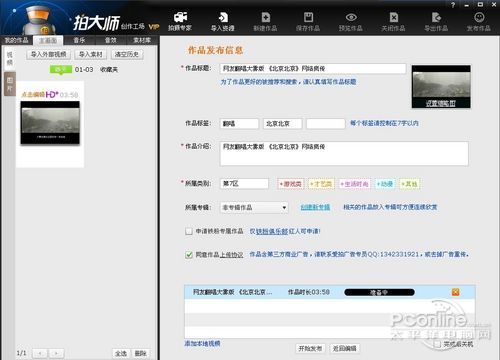Screen dimensions: 500x360
Task: Switch to the 音乐 tab
Action: pos(79,40)
